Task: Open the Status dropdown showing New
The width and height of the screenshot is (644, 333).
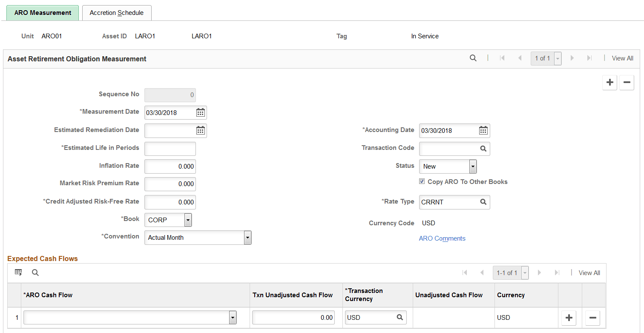Action: coord(473,166)
